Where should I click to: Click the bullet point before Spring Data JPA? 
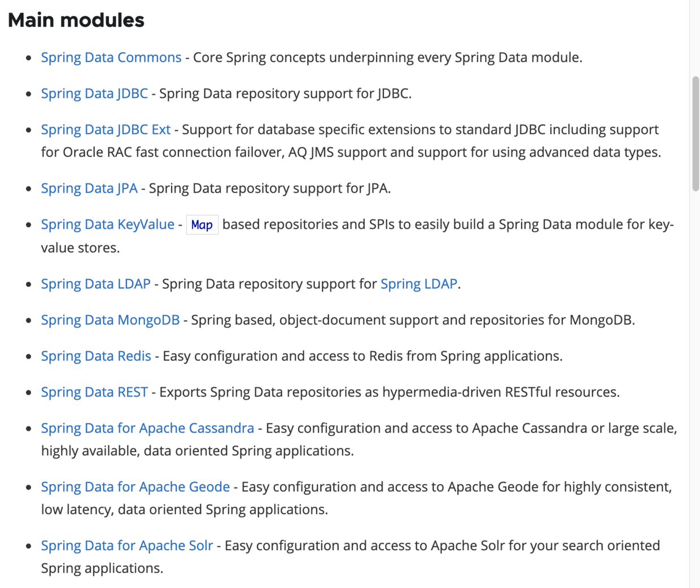pyautogui.click(x=29, y=189)
